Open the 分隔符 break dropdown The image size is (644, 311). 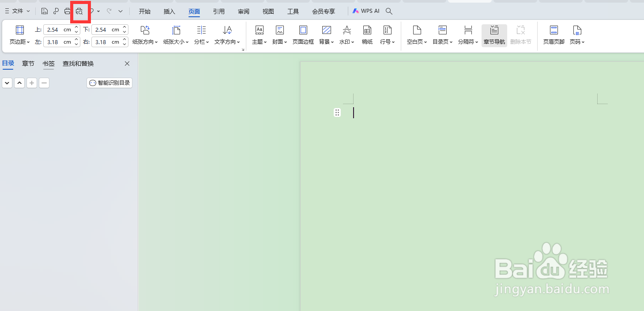point(468,35)
